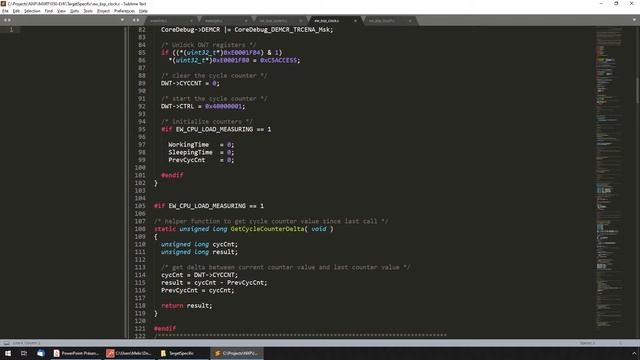Click 'result = cycCnt - PrevCycCnt;' line

click(x=214, y=282)
